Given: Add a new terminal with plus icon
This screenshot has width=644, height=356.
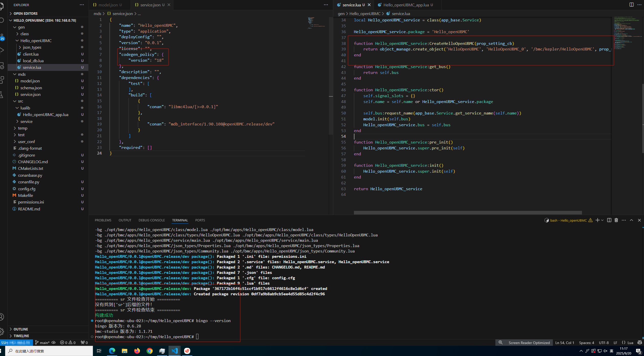Looking at the screenshot, I should [597, 220].
